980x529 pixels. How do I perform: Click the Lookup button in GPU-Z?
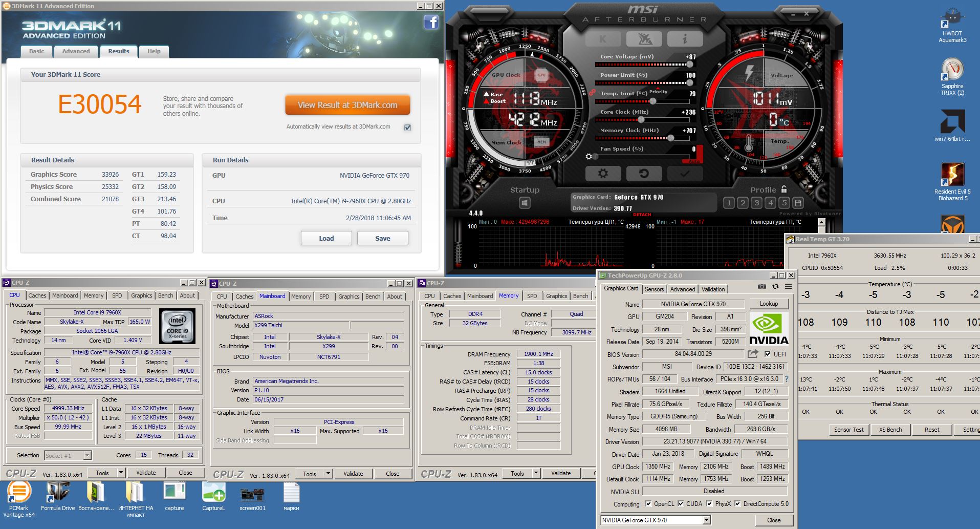point(769,304)
